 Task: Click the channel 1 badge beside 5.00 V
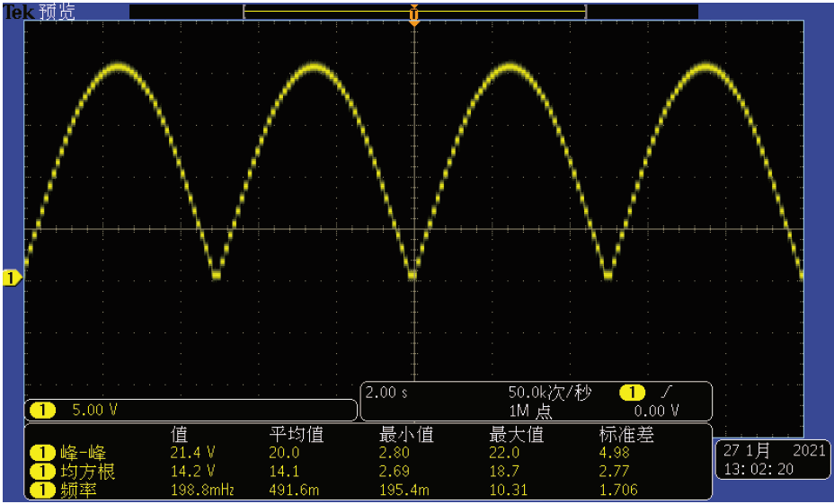[x=42, y=411]
